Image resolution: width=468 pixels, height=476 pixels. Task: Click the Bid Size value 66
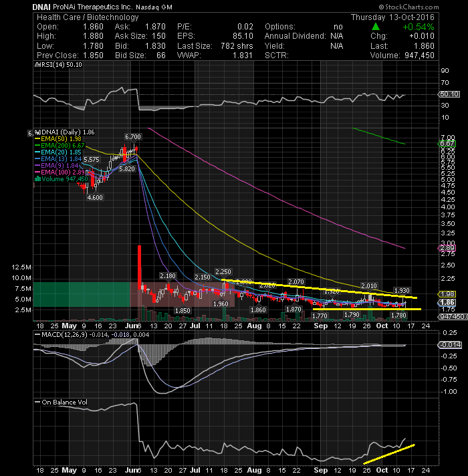pos(161,55)
